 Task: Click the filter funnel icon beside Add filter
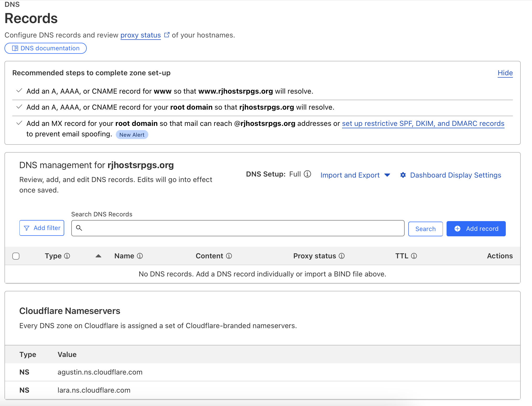(x=27, y=228)
